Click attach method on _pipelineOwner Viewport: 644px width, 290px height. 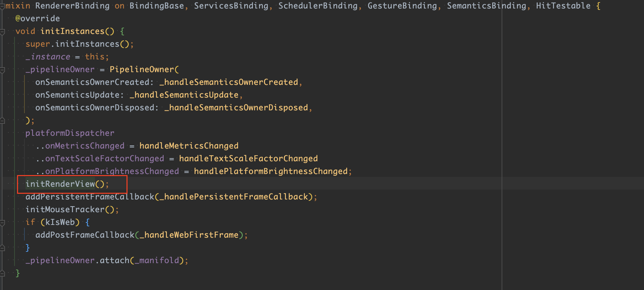click(114, 260)
